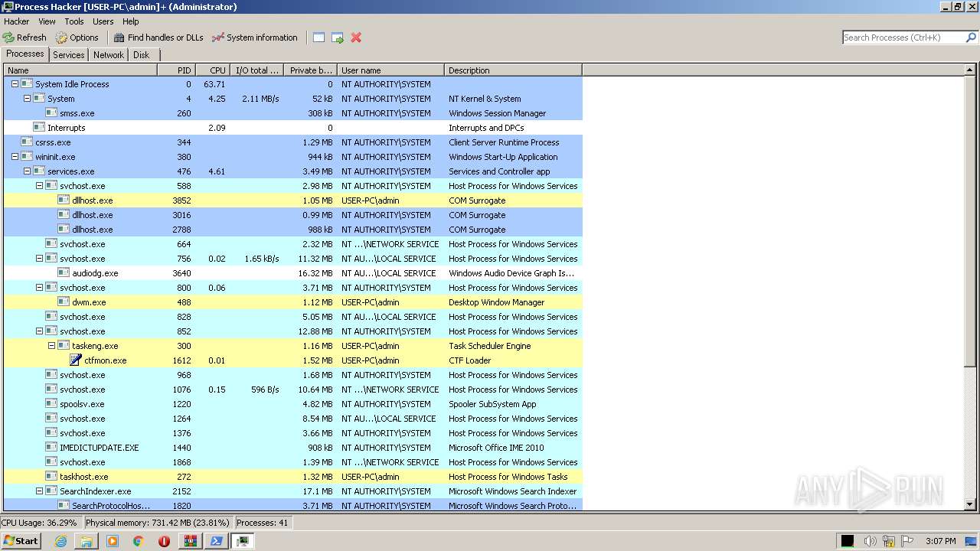Viewport: 980px width, 551px height.
Task: Click the search magnifier icon
Action: pos(971,37)
